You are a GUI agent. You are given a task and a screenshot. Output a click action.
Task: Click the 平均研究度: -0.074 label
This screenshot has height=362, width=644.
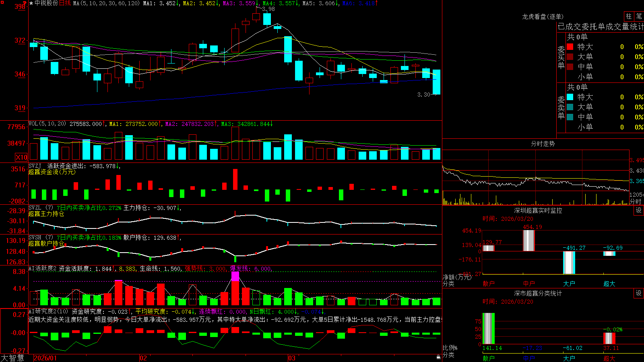coord(165,311)
